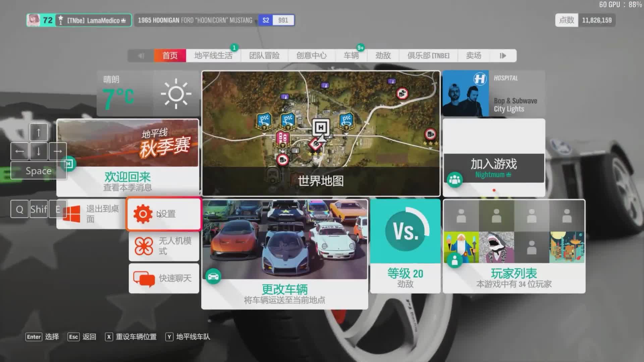This screenshot has height=362, width=644.
Task: Switch to the 地平线生活 tab
Action: tap(213, 56)
